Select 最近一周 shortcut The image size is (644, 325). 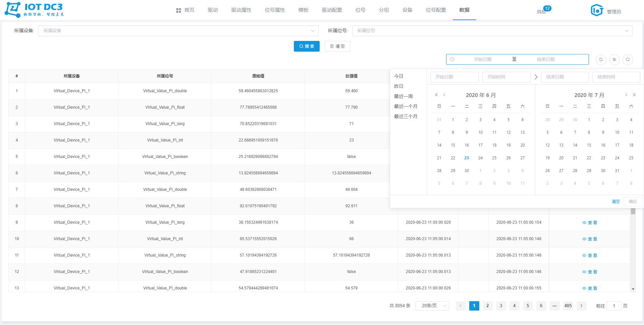tap(403, 96)
